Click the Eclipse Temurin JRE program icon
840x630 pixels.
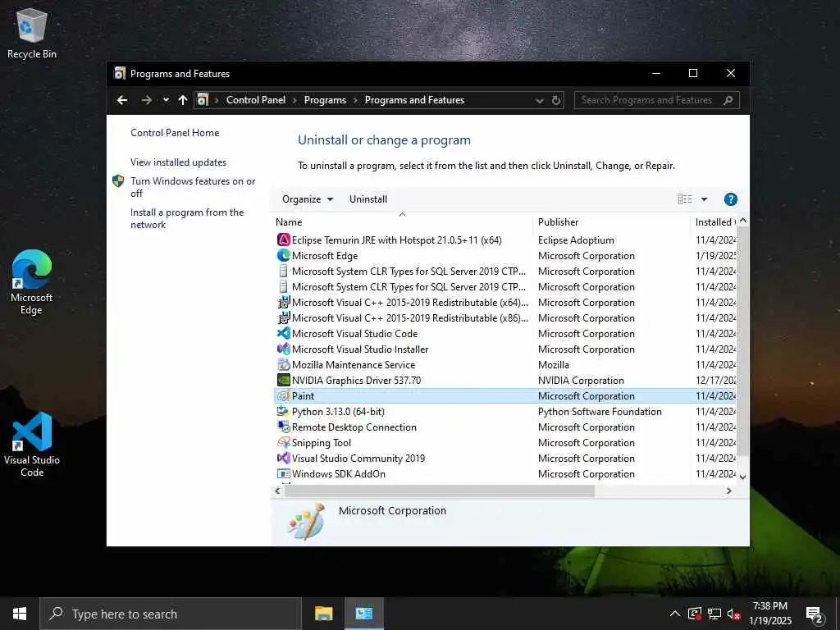coord(283,240)
